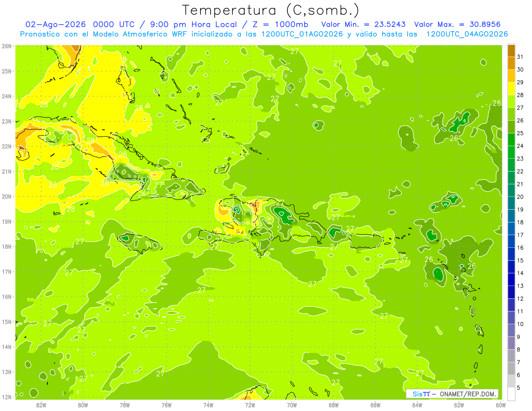Click the '74W' longitude axis label

[208, 404]
